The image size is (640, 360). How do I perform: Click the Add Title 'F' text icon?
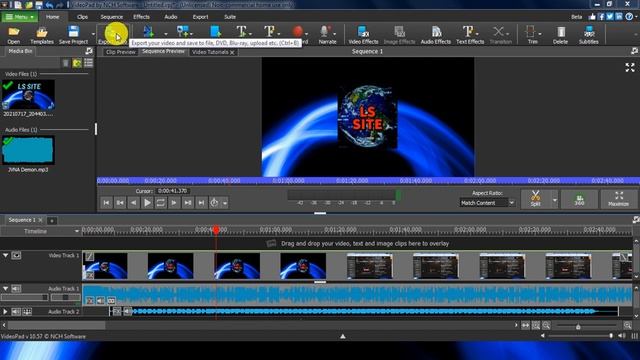269,31
